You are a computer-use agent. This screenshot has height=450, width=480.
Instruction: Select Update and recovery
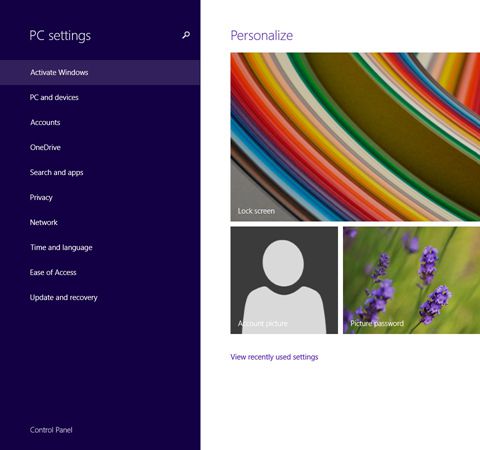(100, 297)
